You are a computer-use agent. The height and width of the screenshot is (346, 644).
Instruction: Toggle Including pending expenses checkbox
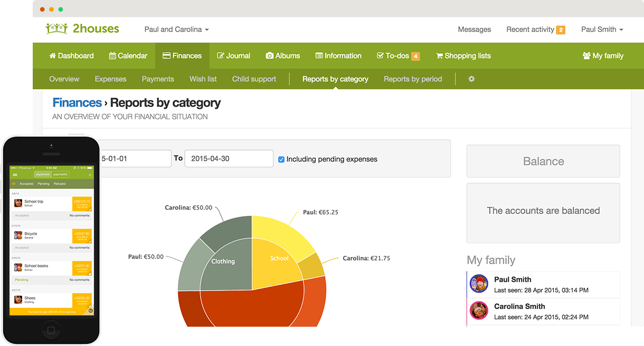click(281, 159)
